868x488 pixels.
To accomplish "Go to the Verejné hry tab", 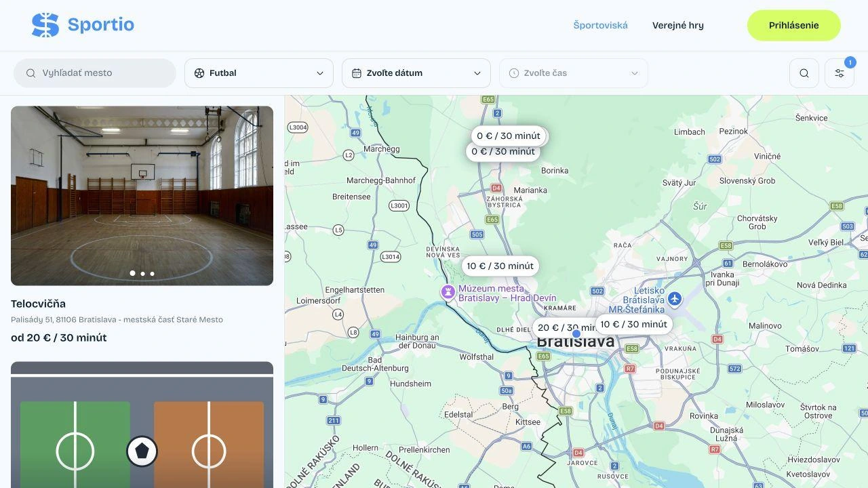I will [x=678, y=26].
